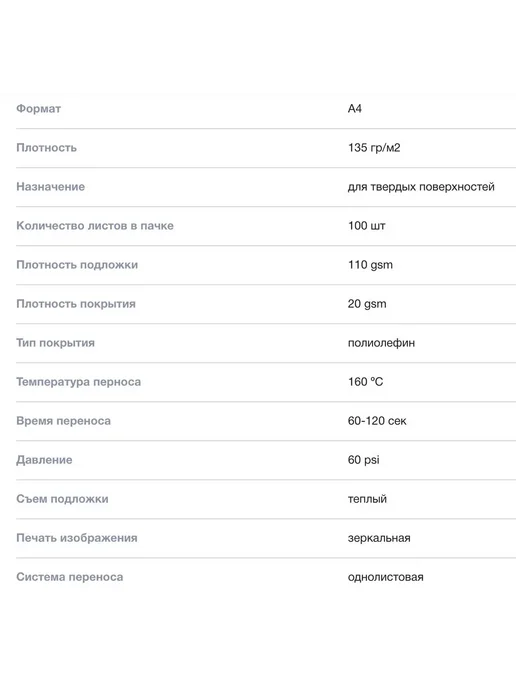
Task: Click the 'однолистовая' value
Action: (386, 577)
